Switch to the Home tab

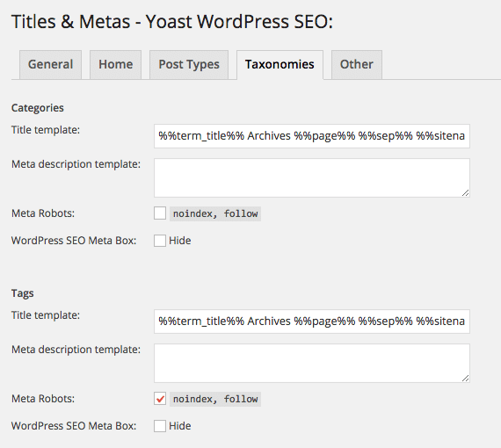115,65
